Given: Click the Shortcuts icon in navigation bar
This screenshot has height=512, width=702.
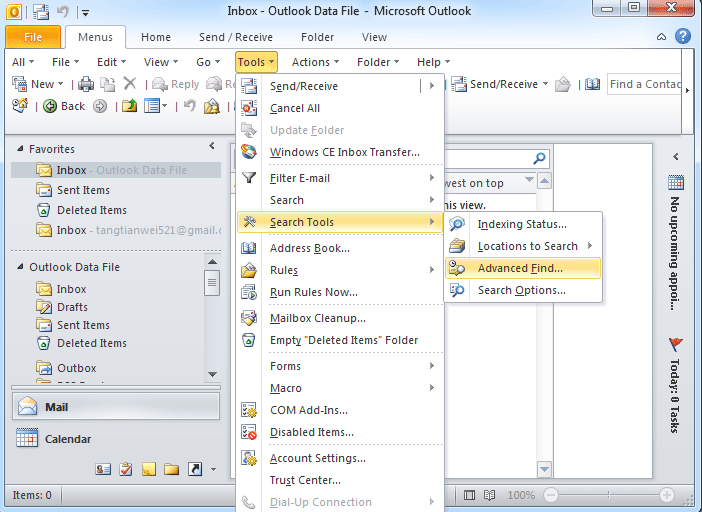Looking at the screenshot, I should [195, 469].
